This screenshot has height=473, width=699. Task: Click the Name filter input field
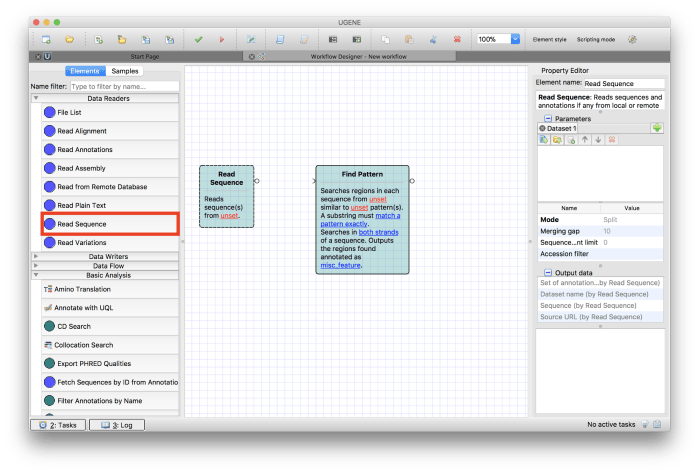123,87
